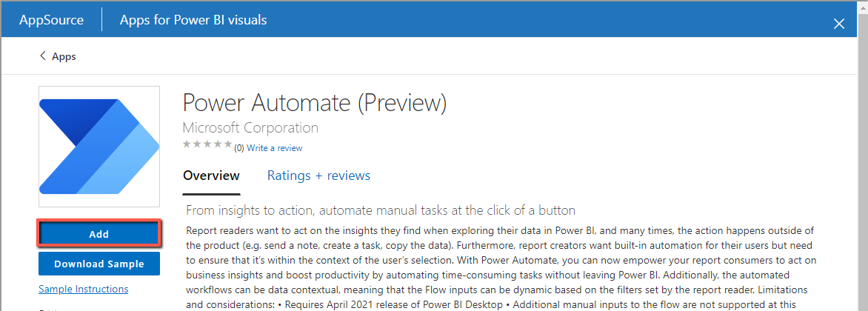Download the sample file
This screenshot has width=868, height=311.
[x=99, y=264]
